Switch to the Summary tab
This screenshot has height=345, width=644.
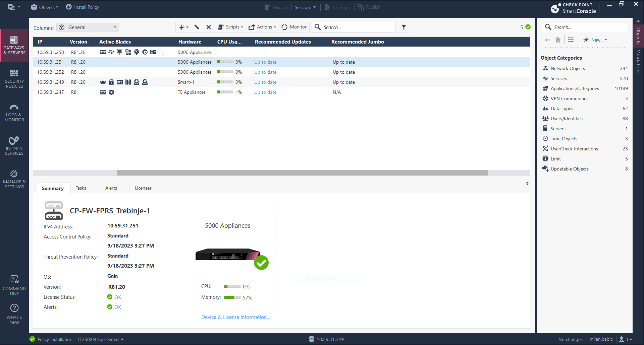(53, 188)
